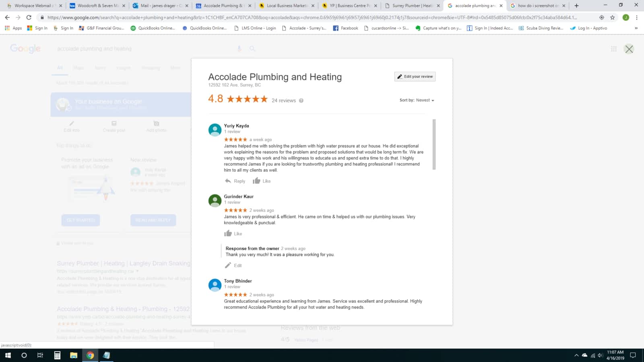Viewport: 644px width, 362px height.
Task: Open a new tab with the plus button
Action: point(576,6)
